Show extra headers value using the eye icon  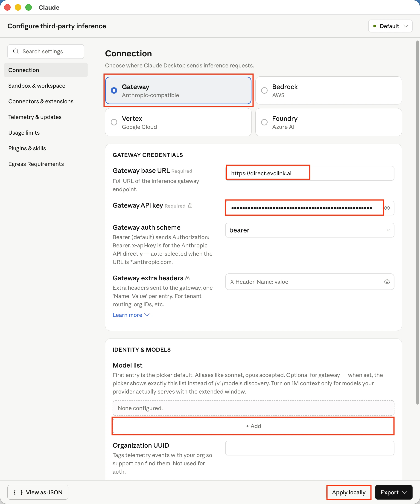(387, 282)
